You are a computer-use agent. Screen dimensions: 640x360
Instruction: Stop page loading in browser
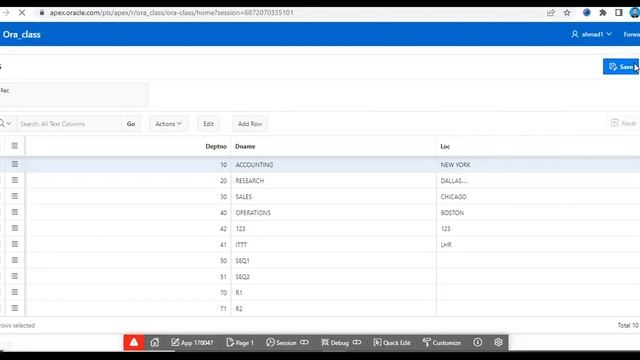[22, 13]
